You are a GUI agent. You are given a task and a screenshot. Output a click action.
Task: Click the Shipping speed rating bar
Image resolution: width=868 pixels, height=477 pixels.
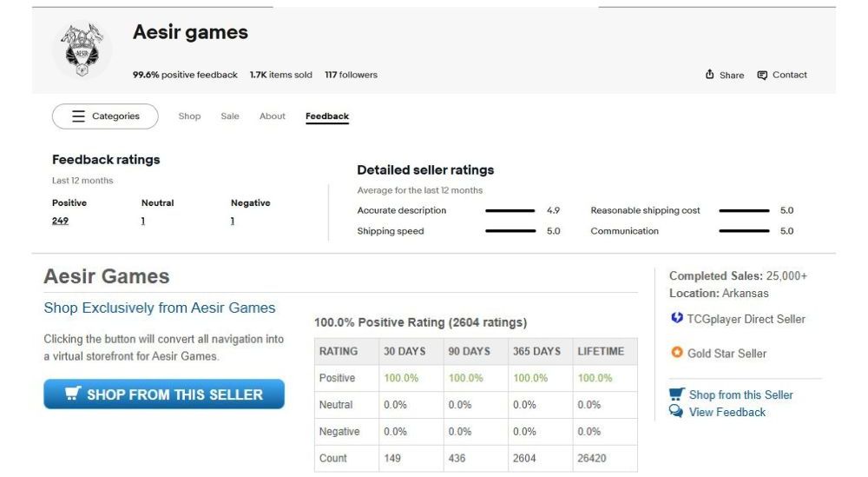510,231
